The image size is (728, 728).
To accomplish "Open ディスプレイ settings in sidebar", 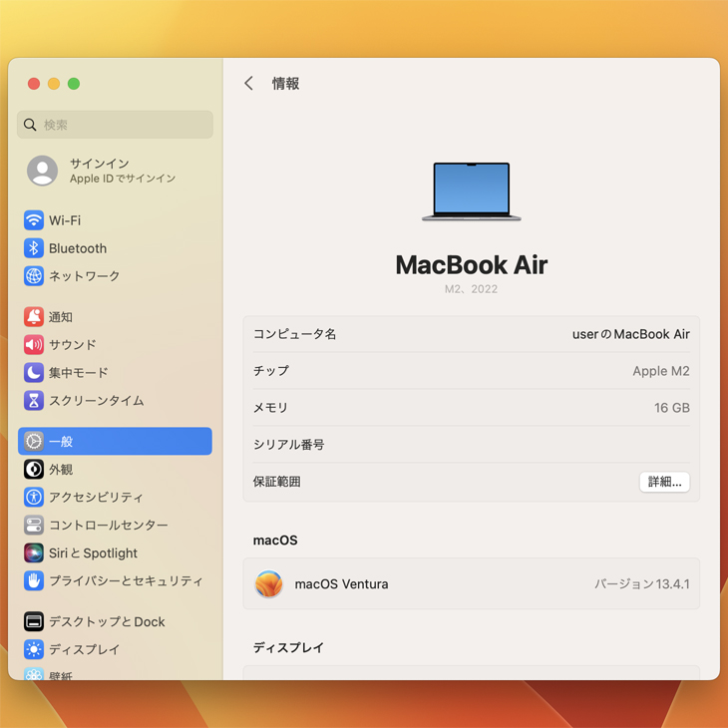I will click(84, 649).
